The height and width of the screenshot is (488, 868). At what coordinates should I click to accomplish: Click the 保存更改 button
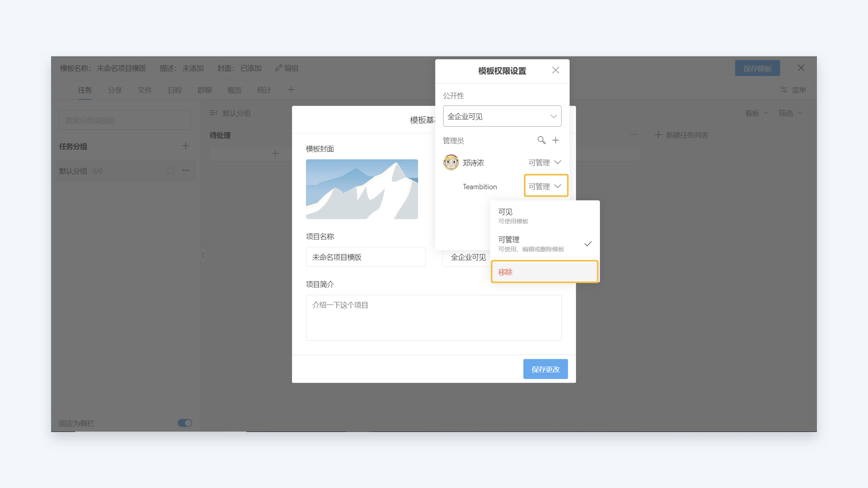pos(545,369)
